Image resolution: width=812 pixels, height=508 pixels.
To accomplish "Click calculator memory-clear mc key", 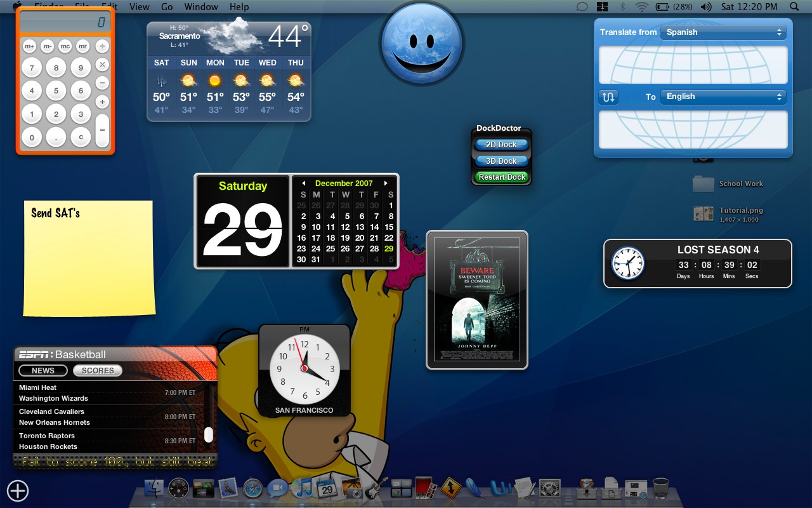I will 65,46.
